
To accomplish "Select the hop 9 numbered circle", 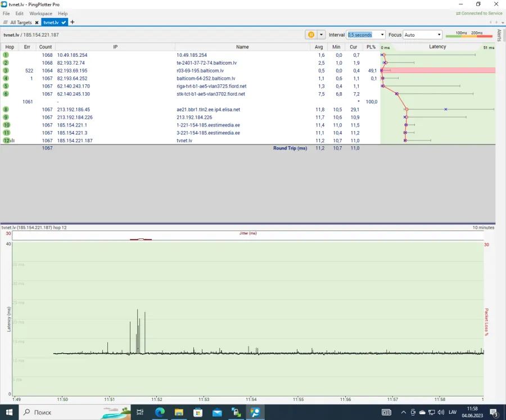I will (6, 117).
